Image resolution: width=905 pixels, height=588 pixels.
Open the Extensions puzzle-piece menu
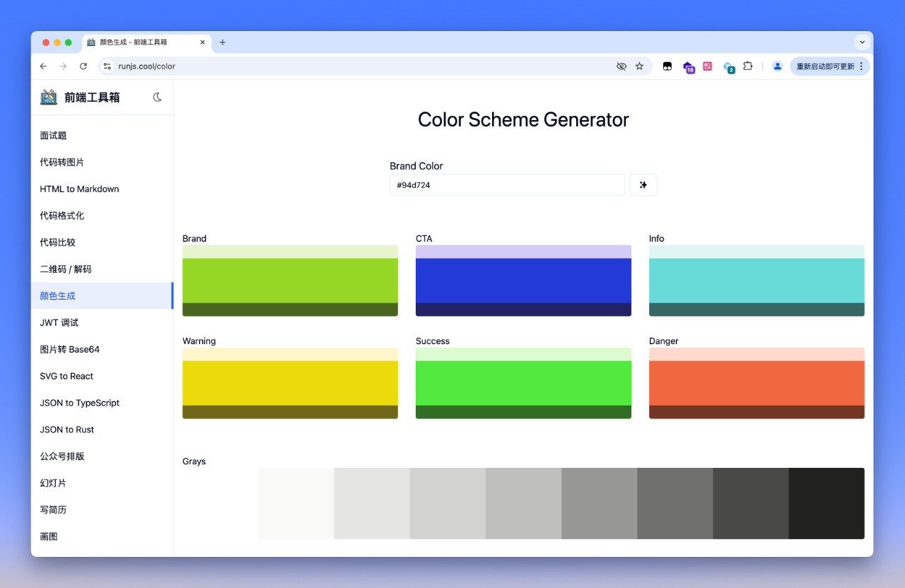pos(747,66)
